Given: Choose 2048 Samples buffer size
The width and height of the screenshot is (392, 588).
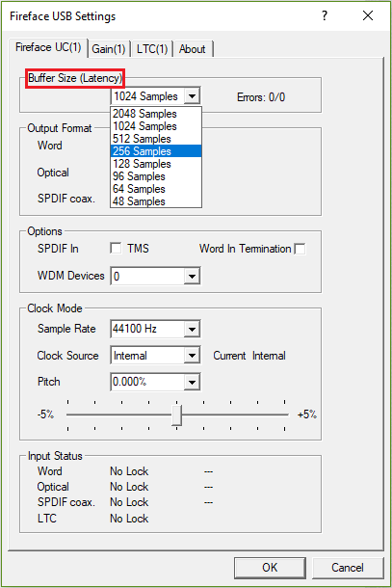Looking at the screenshot, I should pyautogui.click(x=156, y=114).
